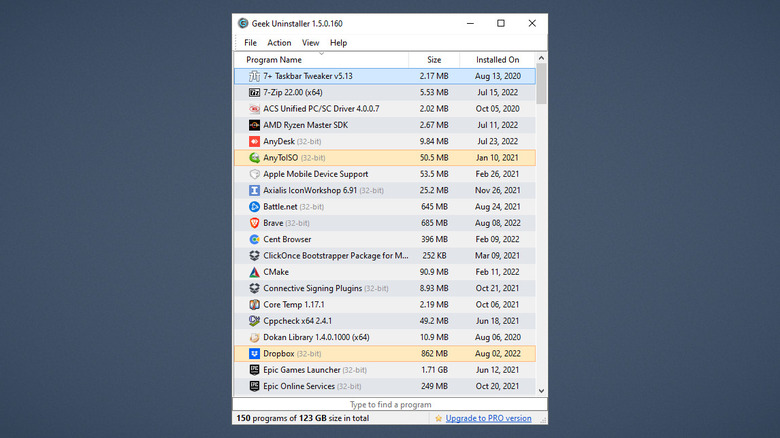Viewport: 780px width, 438px height.
Task: Sort list by Program Name column header
Action: 274,60
